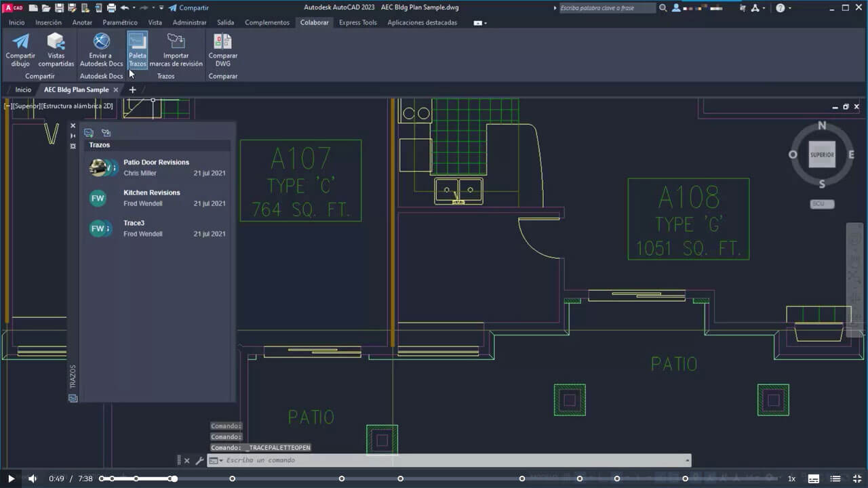
Task: Click the New file icon in quick access toolbar
Action: [x=33, y=8]
